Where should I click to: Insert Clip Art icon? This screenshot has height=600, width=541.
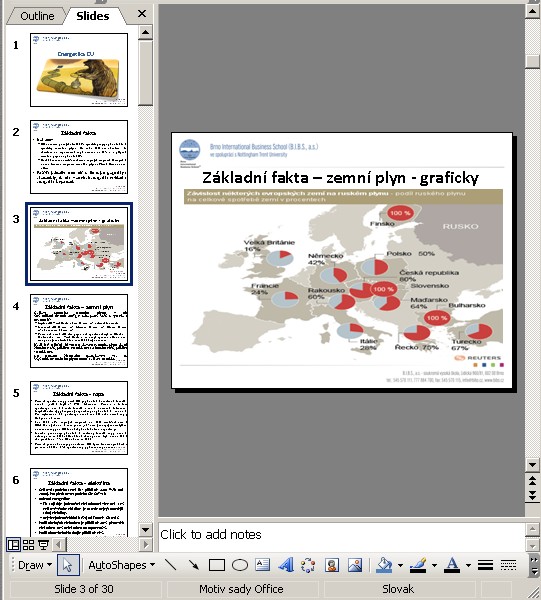pos(332,565)
